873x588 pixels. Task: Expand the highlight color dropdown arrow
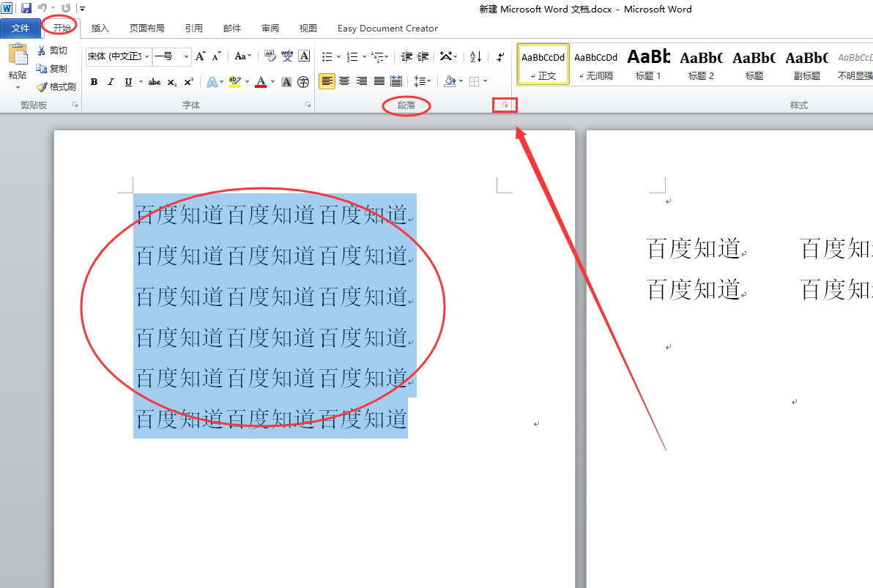(x=248, y=82)
